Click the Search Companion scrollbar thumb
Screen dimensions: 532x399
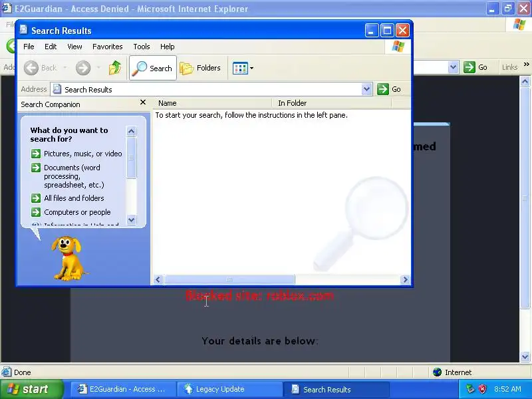point(131,158)
